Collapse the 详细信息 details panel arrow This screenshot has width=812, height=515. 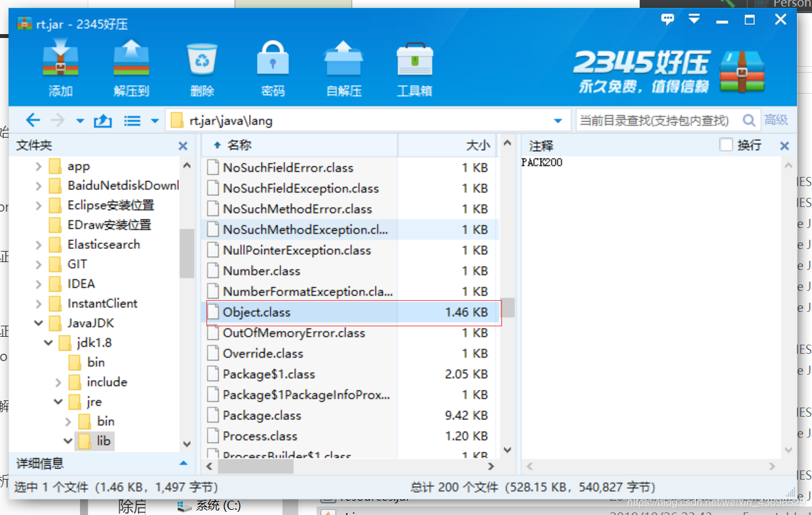point(184,464)
